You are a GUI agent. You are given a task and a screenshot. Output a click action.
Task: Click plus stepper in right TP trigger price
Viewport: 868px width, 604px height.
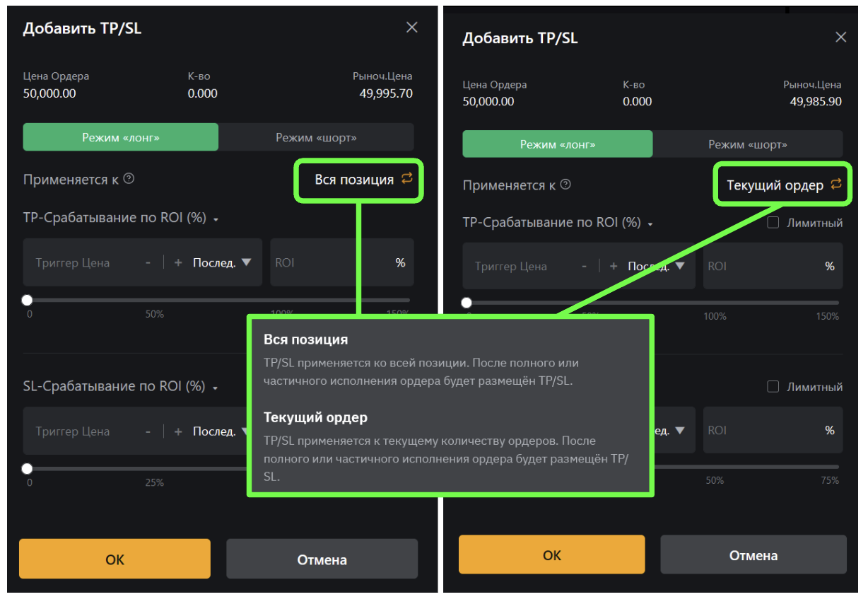coord(614,267)
